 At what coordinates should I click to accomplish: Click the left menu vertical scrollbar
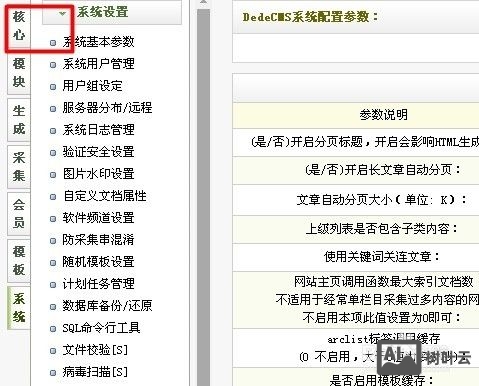pos(203,197)
